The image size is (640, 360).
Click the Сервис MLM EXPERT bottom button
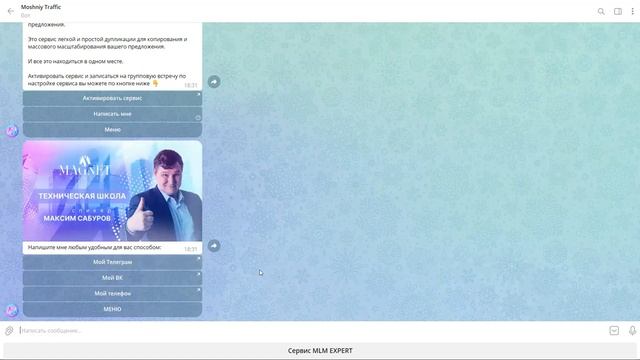click(x=320, y=351)
